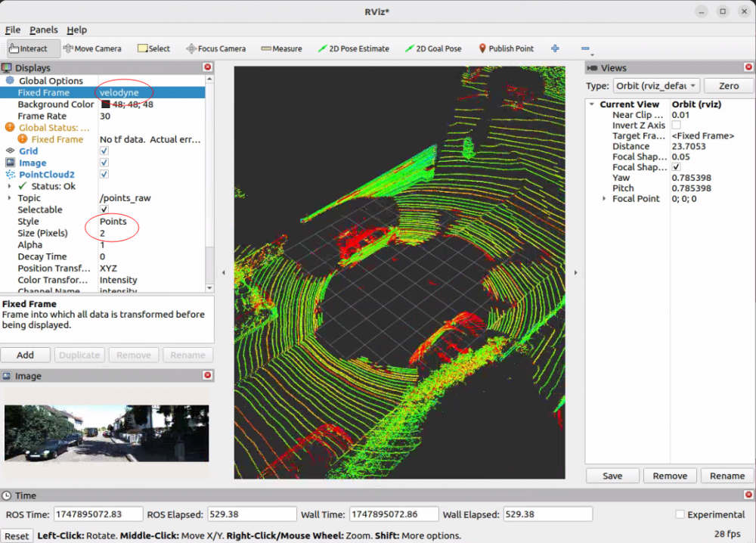The height and width of the screenshot is (543, 756).
Task: Activate the Publish Point tool
Action: [505, 48]
